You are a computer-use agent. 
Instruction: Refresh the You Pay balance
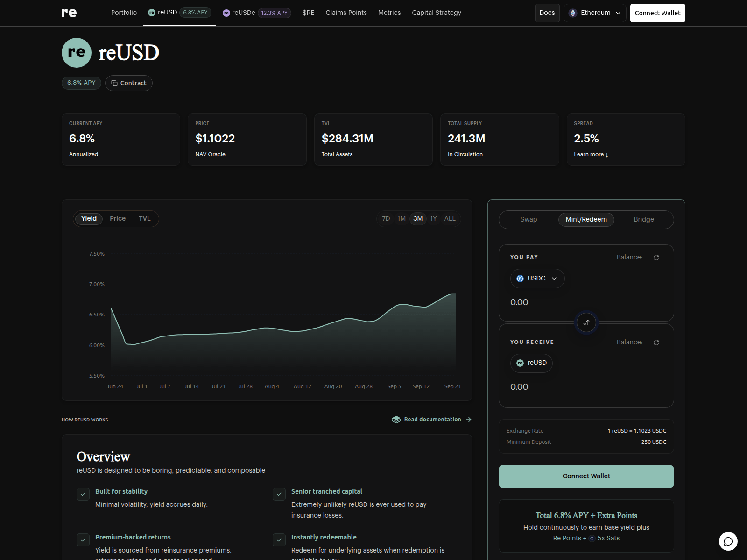(x=656, y=258)
